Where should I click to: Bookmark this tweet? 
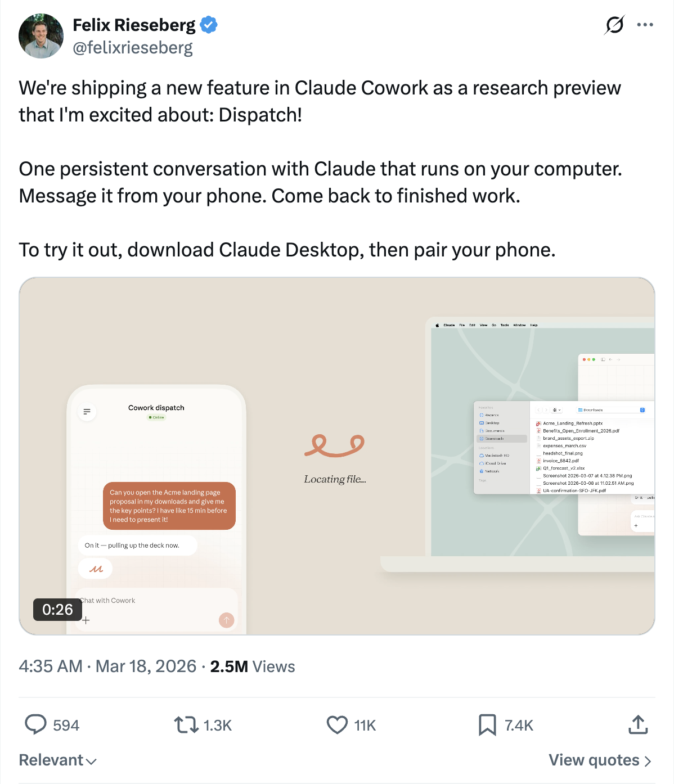[x=487, y=724]
